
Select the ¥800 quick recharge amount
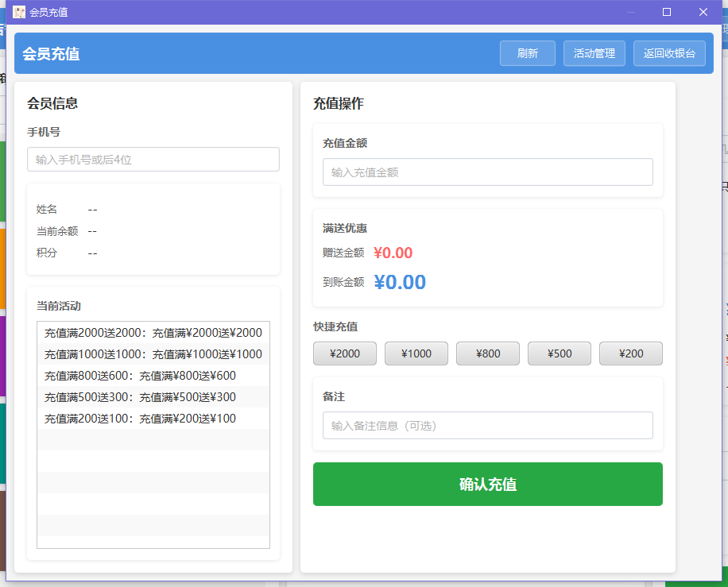(x=487, y=353)
